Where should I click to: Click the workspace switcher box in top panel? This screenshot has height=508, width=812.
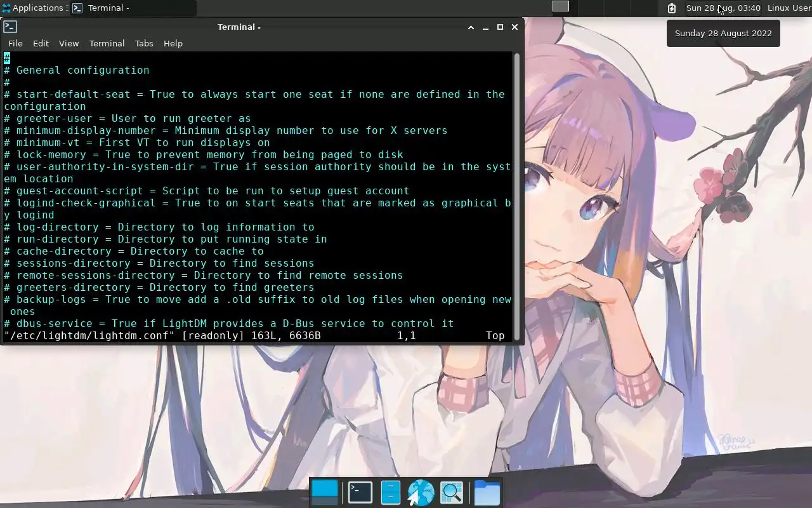(x=561, y=6)
